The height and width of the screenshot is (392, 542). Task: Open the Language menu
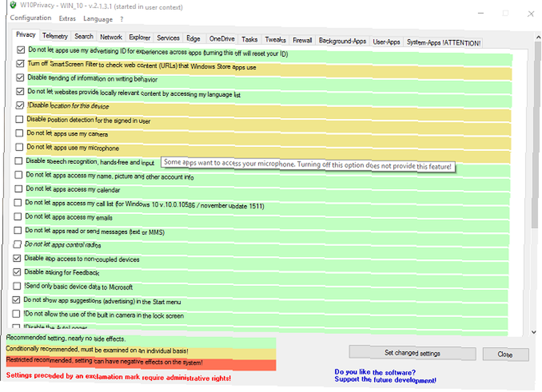(98, 19)
